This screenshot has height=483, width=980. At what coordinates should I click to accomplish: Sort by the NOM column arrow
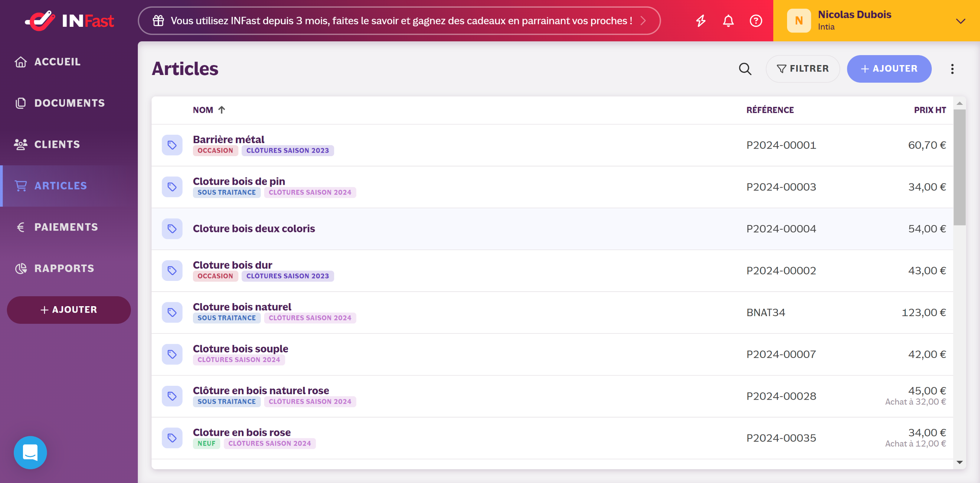click(222, 110)
